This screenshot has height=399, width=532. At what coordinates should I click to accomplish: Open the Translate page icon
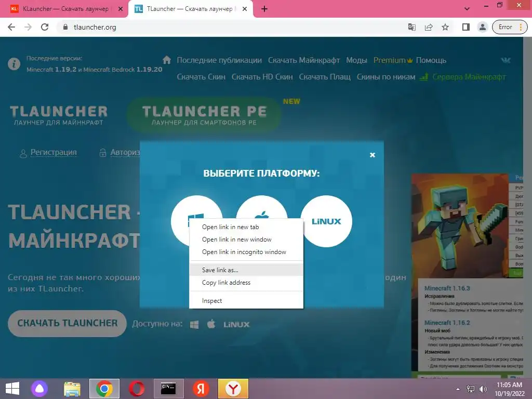tap(412, 27)
